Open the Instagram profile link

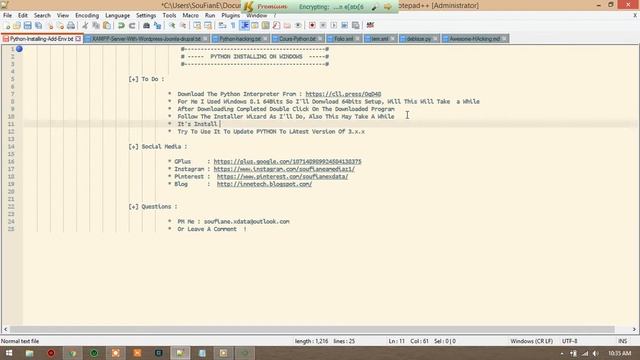(284, 169)
